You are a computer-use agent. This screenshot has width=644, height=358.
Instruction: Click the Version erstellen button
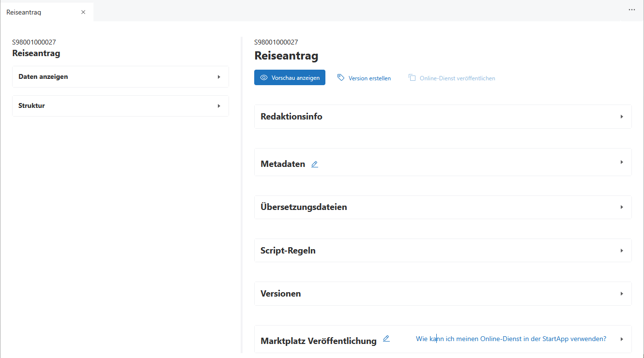point(369,78)
